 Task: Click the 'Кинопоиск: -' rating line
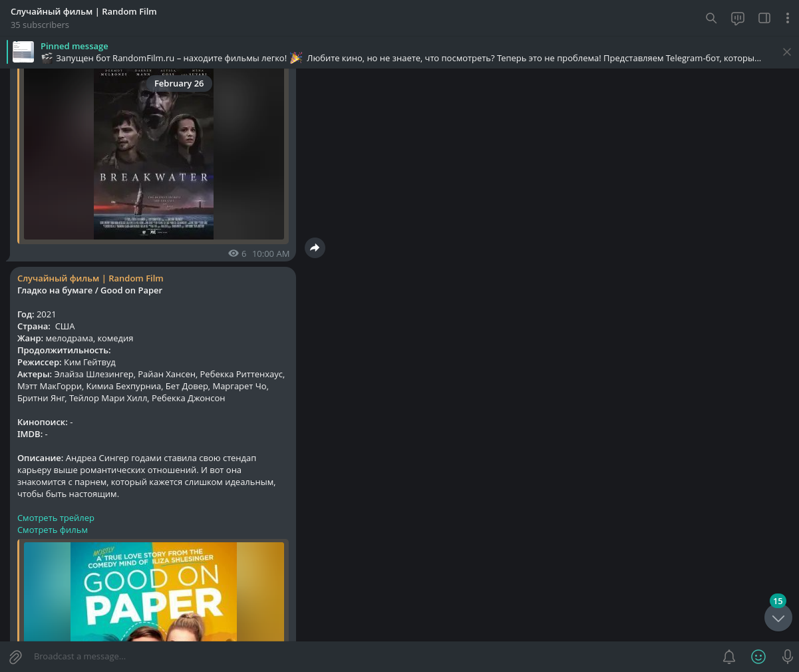45,422
